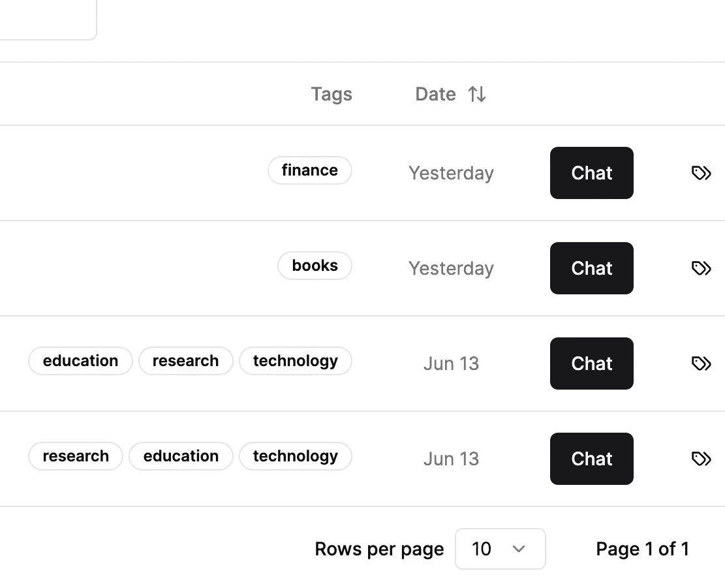Start Chat for the bottom table row

pos(591,459)
